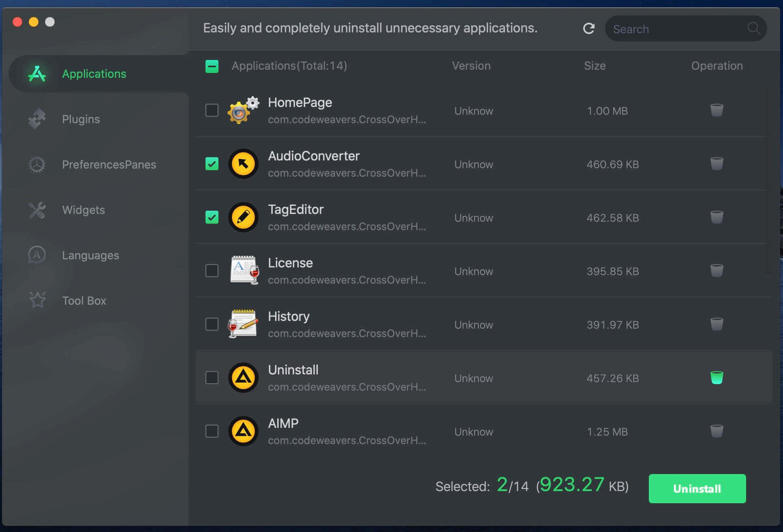Toggle the TagEditor checkbox off

(x=211, y=217)
